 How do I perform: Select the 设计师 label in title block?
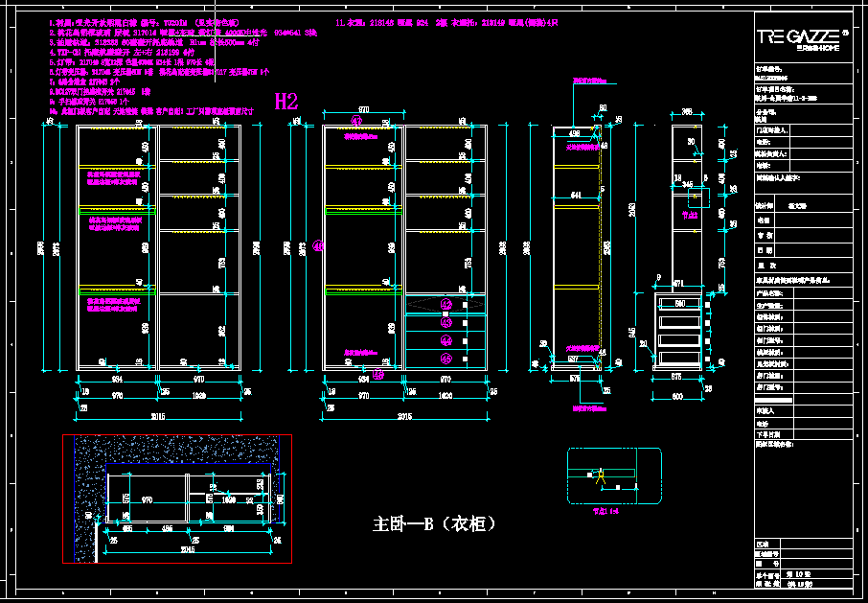point(765,205)
